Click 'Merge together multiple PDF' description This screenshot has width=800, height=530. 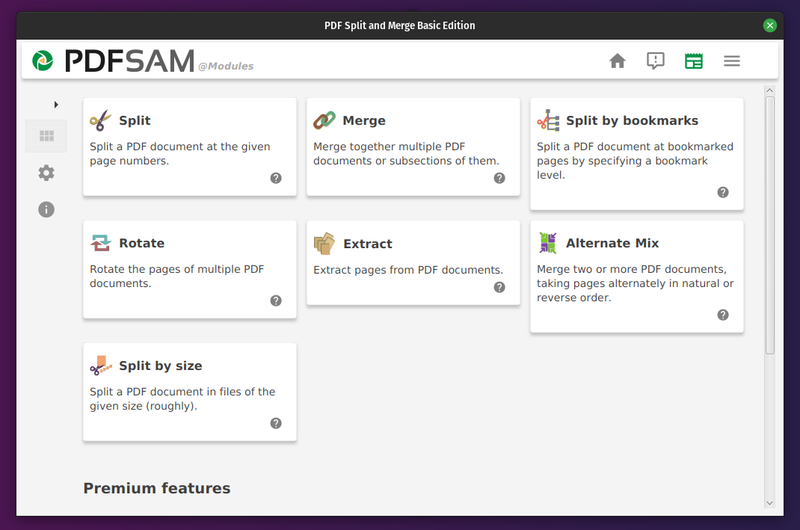click(389, 146)
